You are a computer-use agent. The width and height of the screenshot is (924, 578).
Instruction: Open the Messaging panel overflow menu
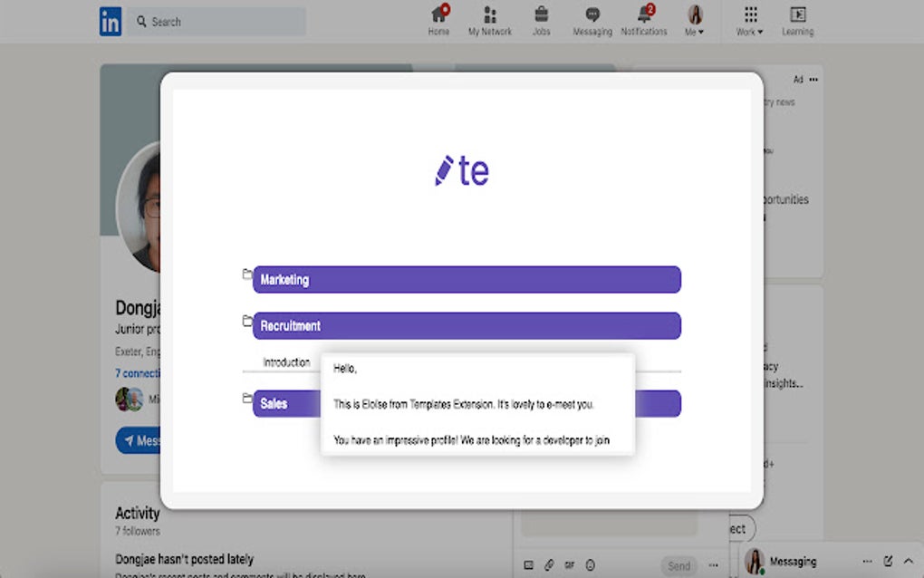coord(868,560)
